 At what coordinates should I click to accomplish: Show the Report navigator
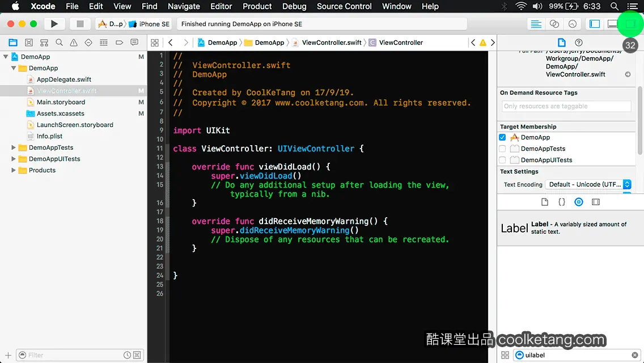134,43
